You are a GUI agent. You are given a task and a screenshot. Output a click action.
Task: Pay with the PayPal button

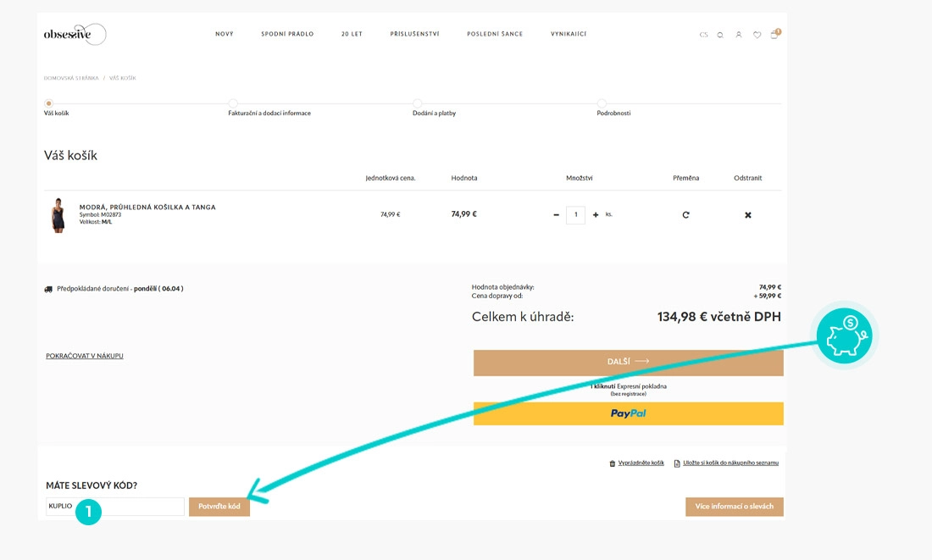pyautogui.click(x=629, y=413)
